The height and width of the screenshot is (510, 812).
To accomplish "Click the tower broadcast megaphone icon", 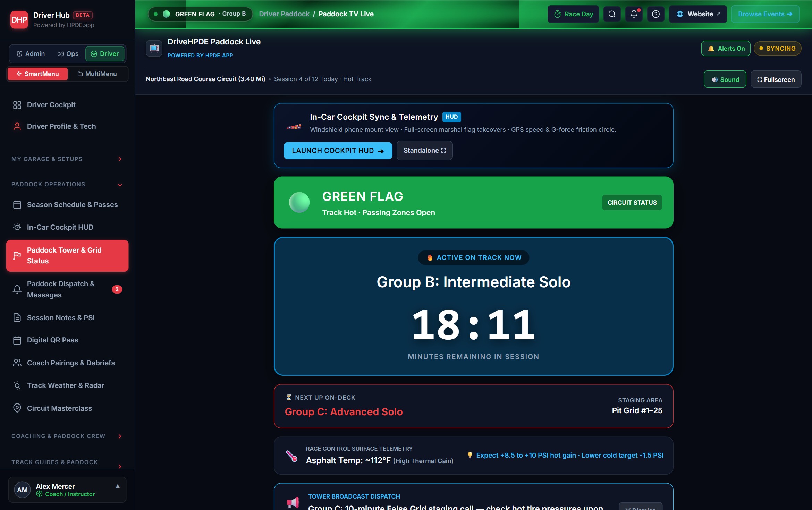I will [293, 502].
